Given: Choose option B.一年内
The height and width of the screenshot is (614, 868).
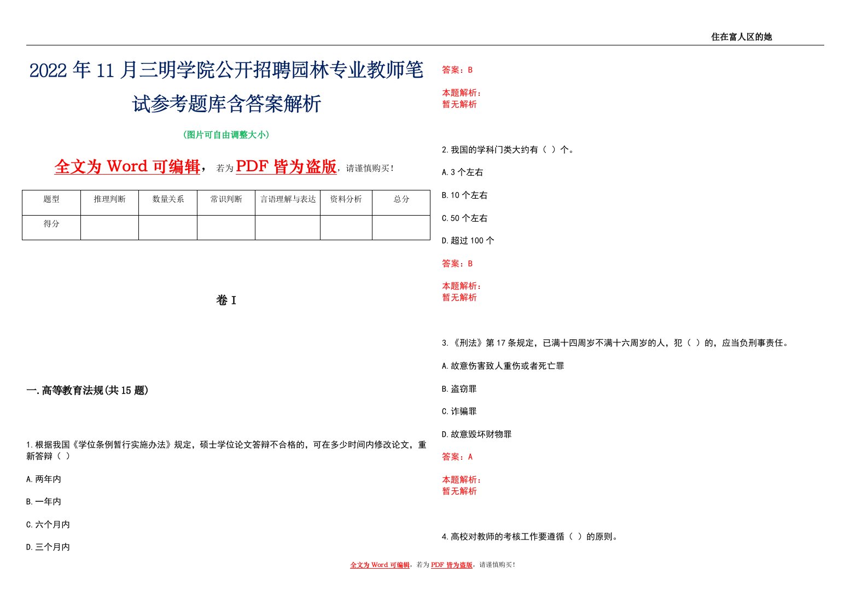Looking at the screenshot, I should (44, 502).
